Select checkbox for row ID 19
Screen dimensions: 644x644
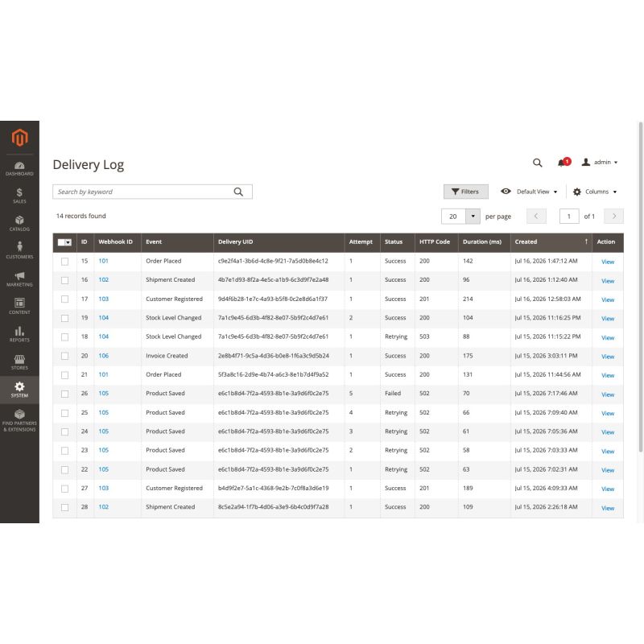pyautogui.click(x=64, y=318)
